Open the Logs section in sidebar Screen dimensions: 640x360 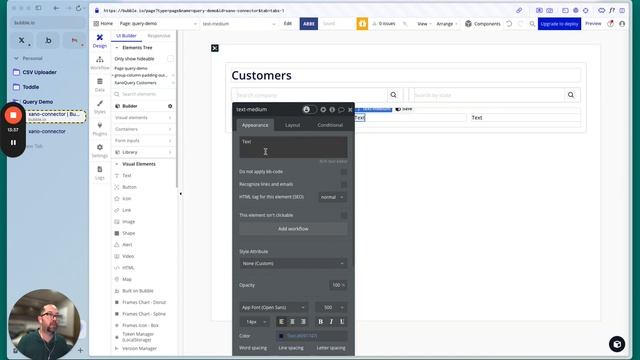coord(100,173)
